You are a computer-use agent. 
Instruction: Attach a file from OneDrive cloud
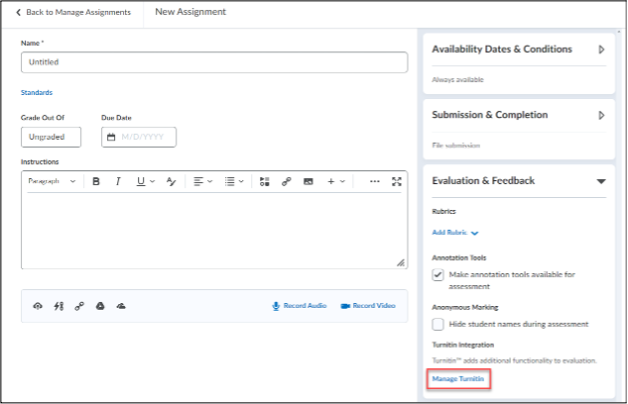tap(120, 306)
